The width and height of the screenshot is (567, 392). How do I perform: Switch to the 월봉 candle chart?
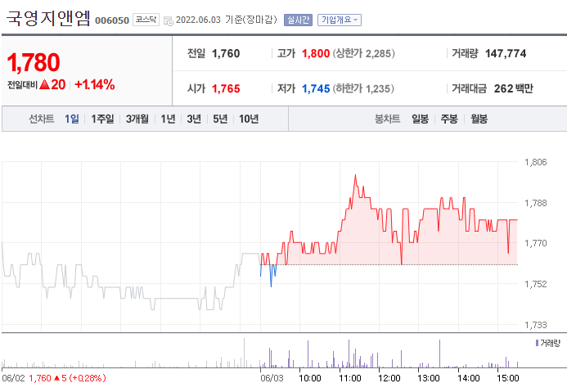pos(479,119)
